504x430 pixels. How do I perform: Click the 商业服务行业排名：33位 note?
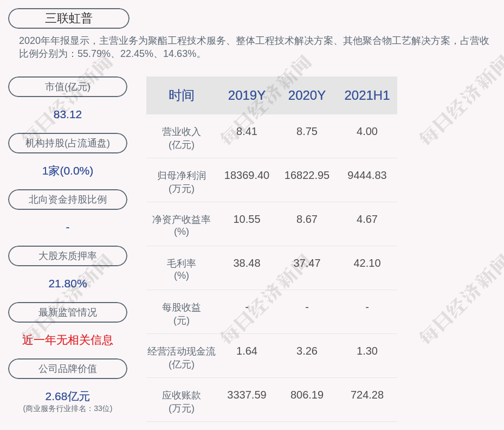[68, 409]
